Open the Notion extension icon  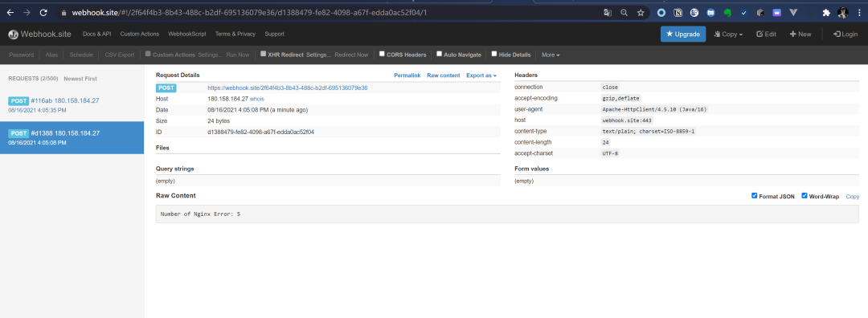(x=678, y=12)
